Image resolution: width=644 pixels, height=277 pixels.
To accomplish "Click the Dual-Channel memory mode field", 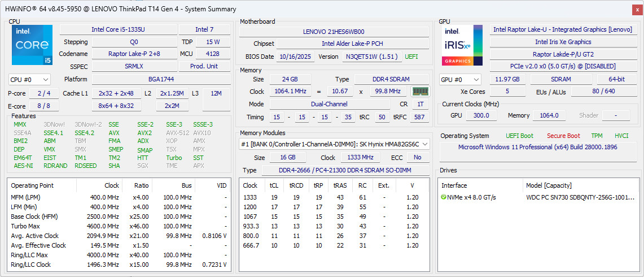I will [330, 104].
